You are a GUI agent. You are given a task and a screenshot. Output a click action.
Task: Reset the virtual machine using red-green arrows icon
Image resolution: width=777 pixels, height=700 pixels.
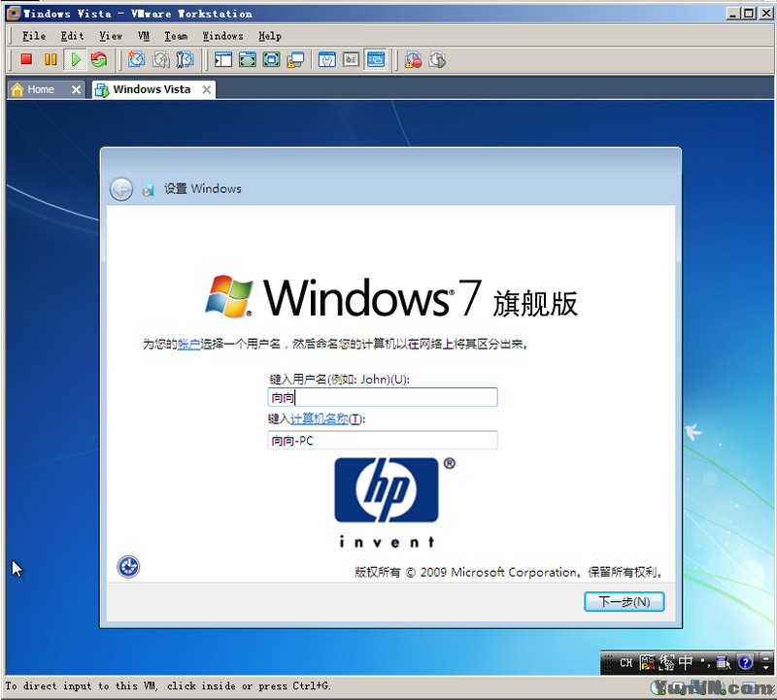point(99,60)
